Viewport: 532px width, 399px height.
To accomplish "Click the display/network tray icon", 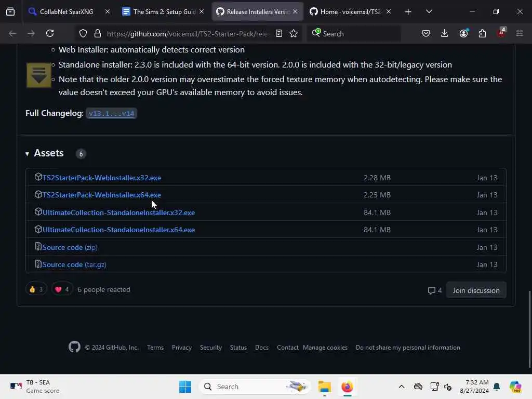I will coord(434,387).
